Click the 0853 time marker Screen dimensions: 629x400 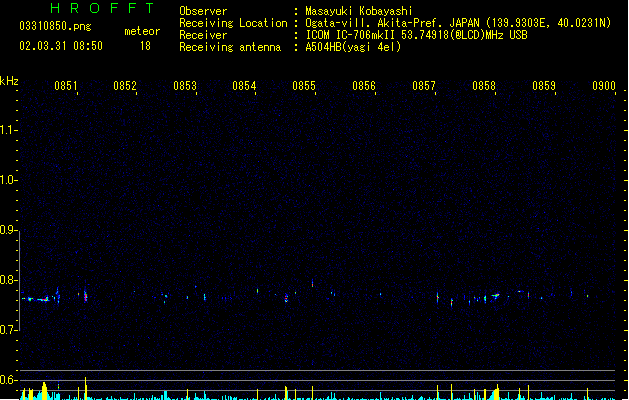pyautogui.click(x=185, y=86)
